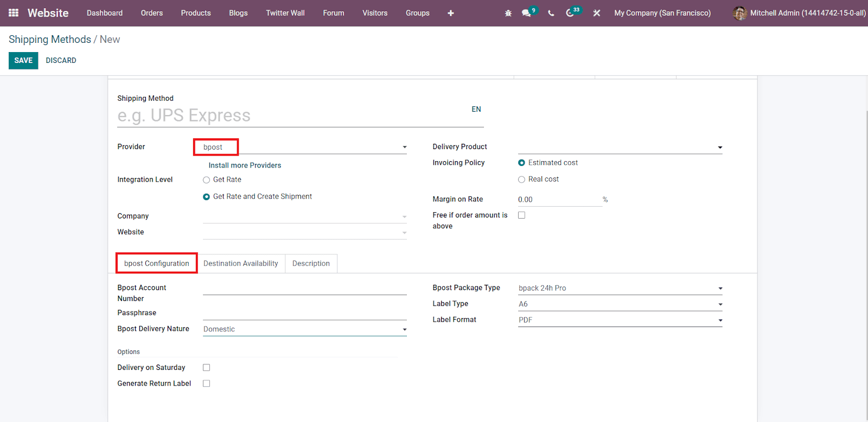Open the activities clock icon
Viewport: 868px width, 422px height.
tap(570, 13)
